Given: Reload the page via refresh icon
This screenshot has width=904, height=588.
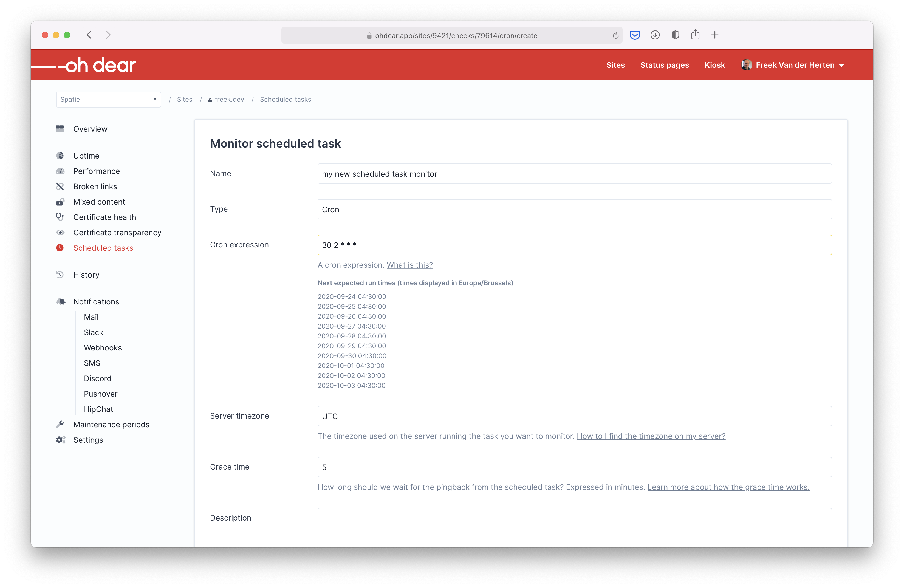Looking at the screenshot, I should pyautogui.click(x=615, y=35).
